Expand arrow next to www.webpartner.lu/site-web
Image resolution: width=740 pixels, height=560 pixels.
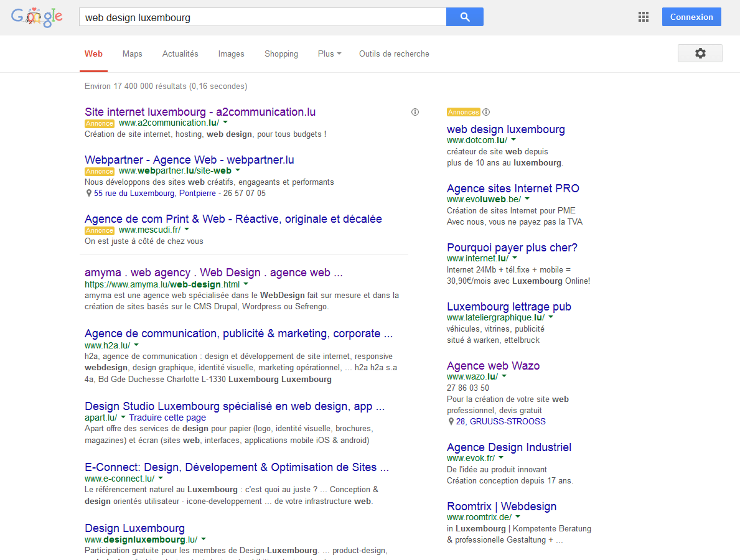238,170
